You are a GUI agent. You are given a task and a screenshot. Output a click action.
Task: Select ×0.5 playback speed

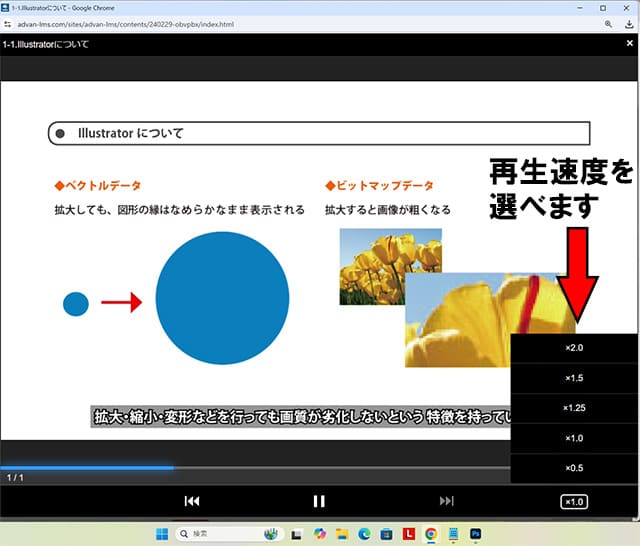point(574,468)
